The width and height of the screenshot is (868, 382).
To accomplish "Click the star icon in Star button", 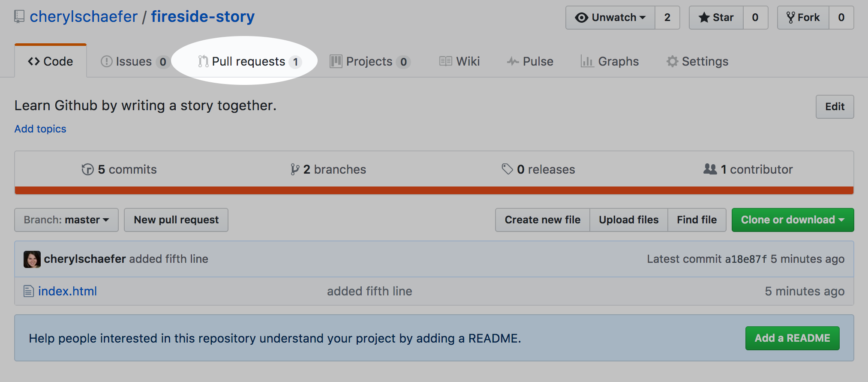I will click(x=704, y=18).
